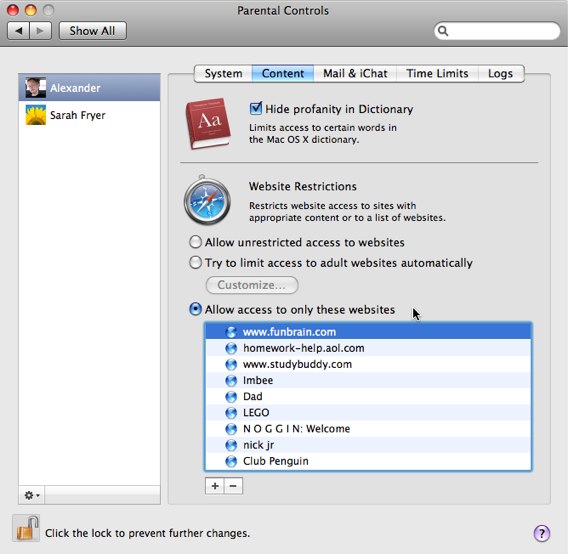The image size is (568, 554).
Task: Click the magnifying glass search icon
Action: click(x=443, y=31)
